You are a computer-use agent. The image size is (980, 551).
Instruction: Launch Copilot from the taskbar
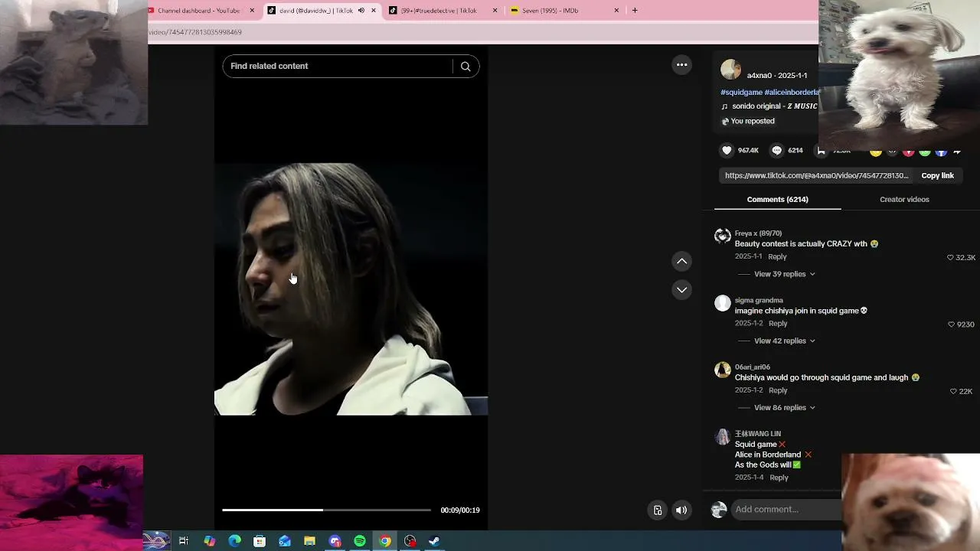209,541
